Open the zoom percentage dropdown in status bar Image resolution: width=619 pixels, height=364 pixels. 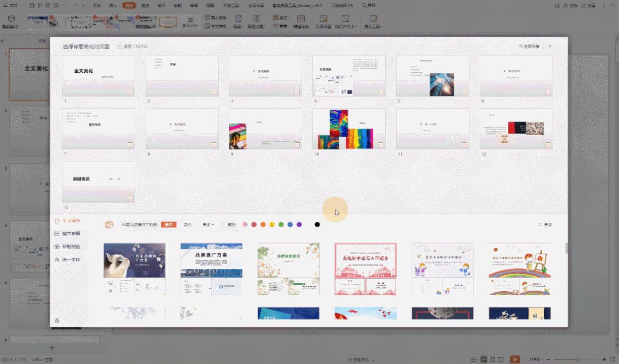click(x=536, y=359)
